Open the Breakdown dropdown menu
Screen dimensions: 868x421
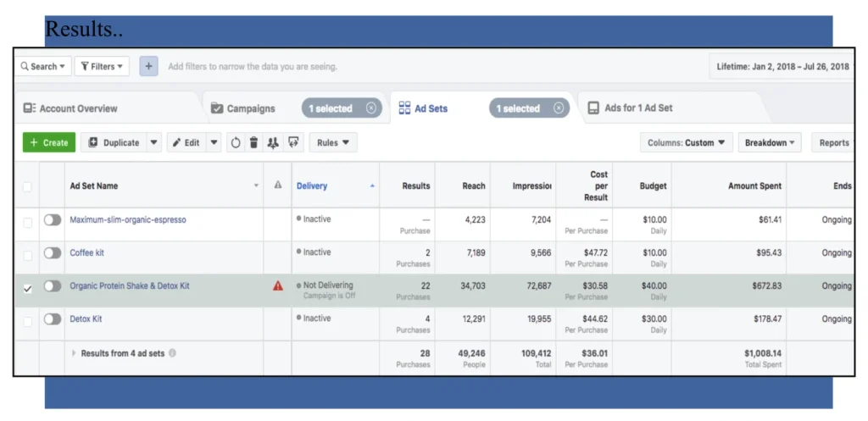(770, 143)
